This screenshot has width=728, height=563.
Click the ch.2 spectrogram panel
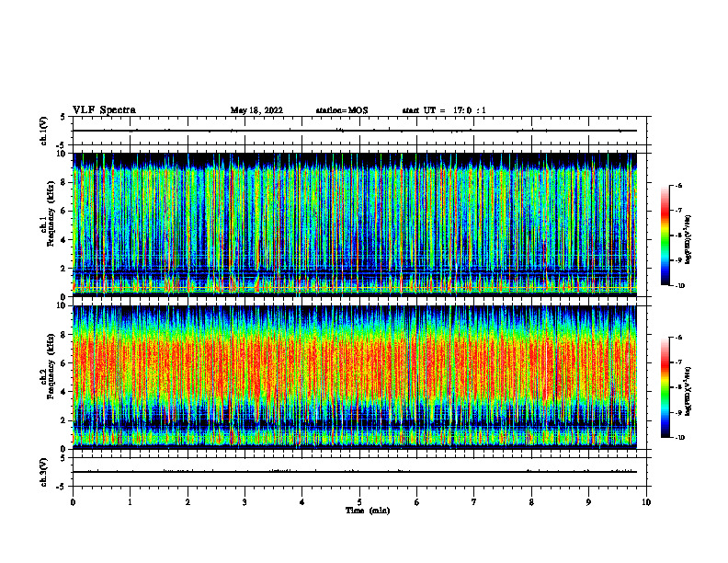355,377
